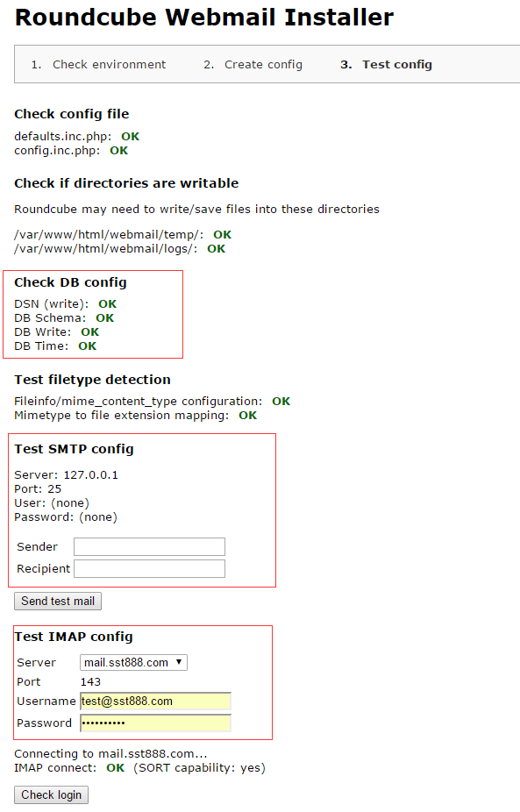Click the Roundcube may need to write/save note
Image resolution: width=520 pixels, height=812 pixels.
pyautogui.click(x=196, y=210)
